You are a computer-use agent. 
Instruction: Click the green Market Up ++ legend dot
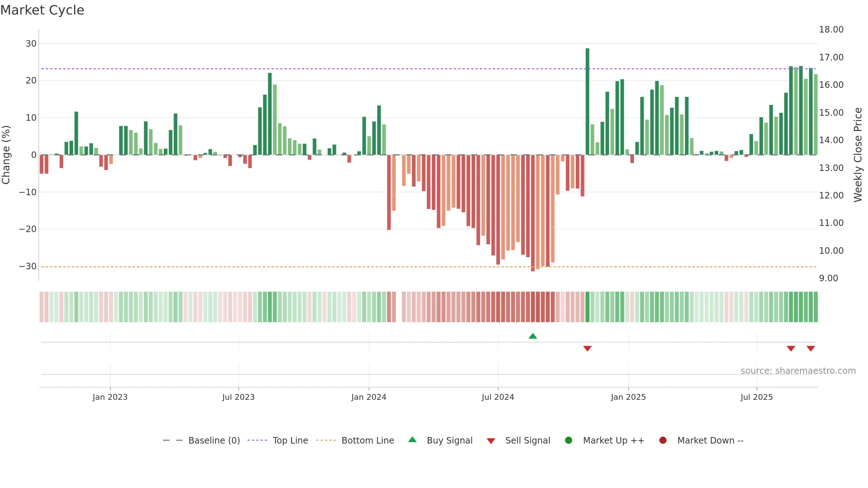(569, 440)
